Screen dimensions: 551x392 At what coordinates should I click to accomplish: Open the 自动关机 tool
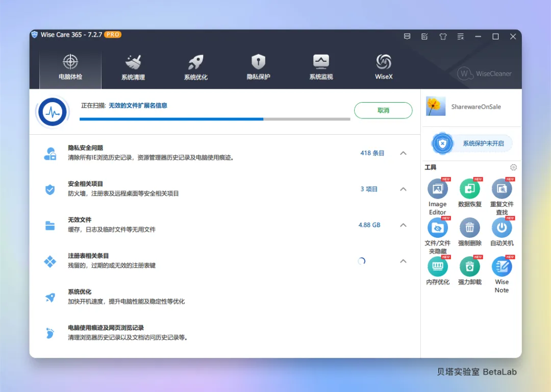[502, 228]
